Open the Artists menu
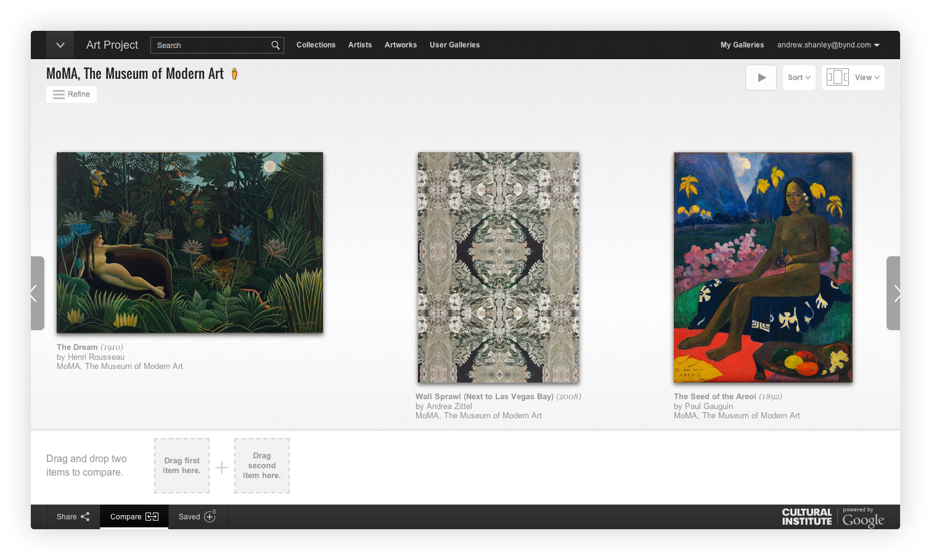The image size is (934, 560). click(360, 45)
